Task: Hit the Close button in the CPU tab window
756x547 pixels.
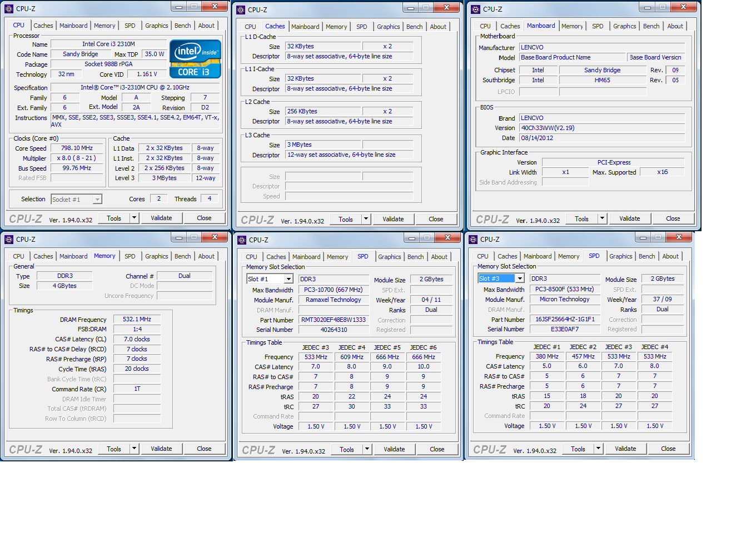Action: pos(204,218)
